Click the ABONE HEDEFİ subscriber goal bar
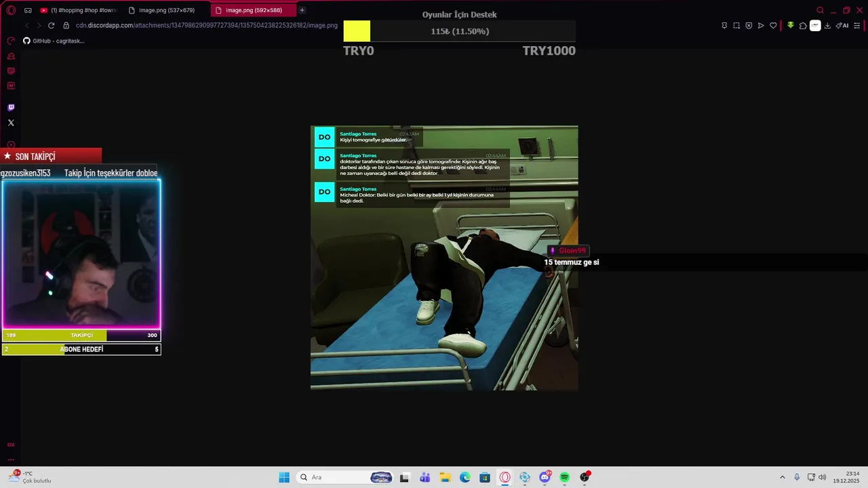This screenshot has width=868, height=488. (x=81, y=349)
